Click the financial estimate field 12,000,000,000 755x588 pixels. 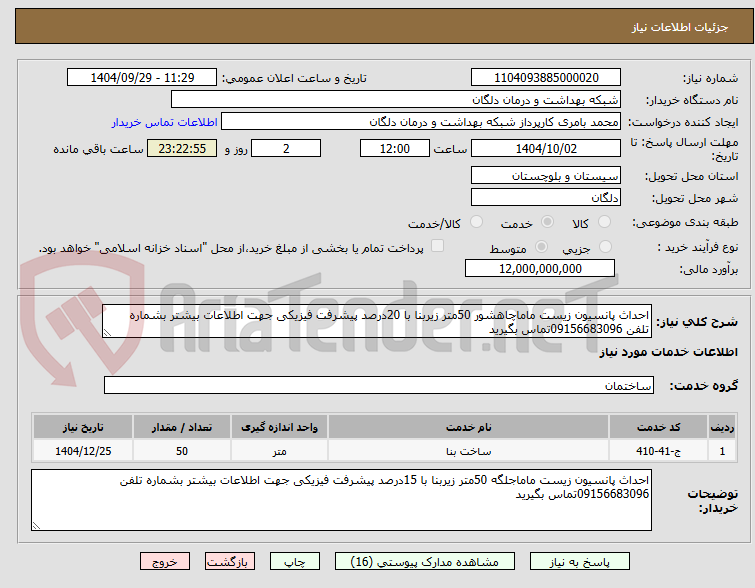pos(540,268)
